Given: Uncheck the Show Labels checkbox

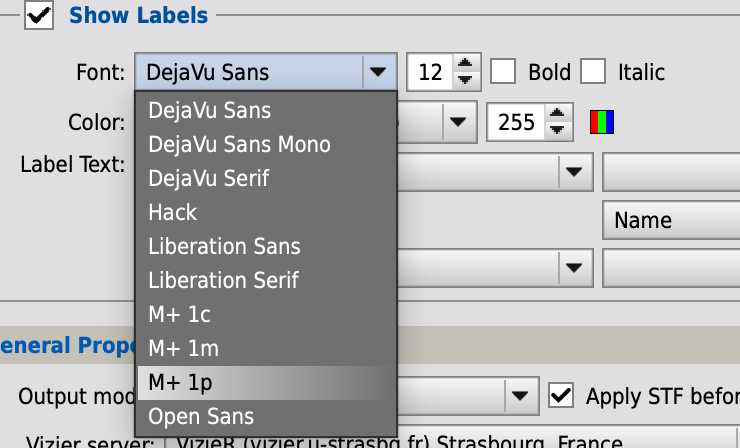Looking at the screenshot, I should 39,15.
